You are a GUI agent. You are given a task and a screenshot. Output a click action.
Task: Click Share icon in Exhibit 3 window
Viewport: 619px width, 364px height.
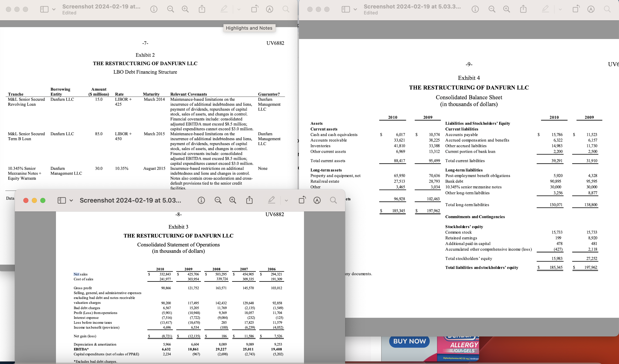[x=249, y=200]
